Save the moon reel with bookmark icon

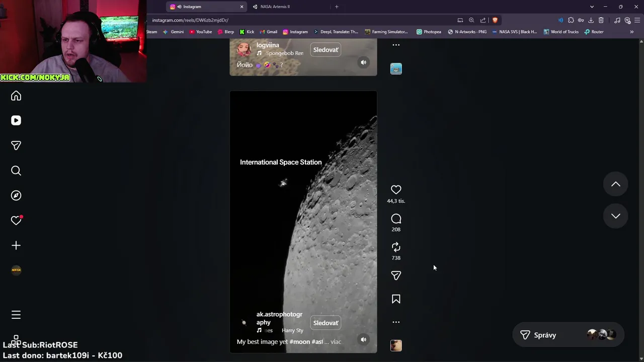click(x=396, y=299)
